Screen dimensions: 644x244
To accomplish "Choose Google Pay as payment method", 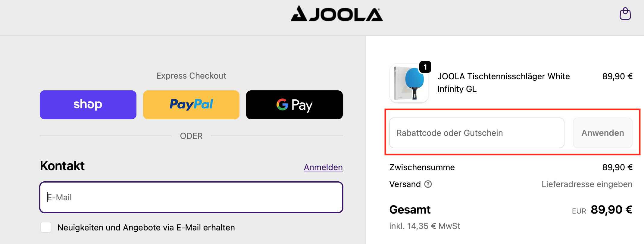I will click(294, 105).
